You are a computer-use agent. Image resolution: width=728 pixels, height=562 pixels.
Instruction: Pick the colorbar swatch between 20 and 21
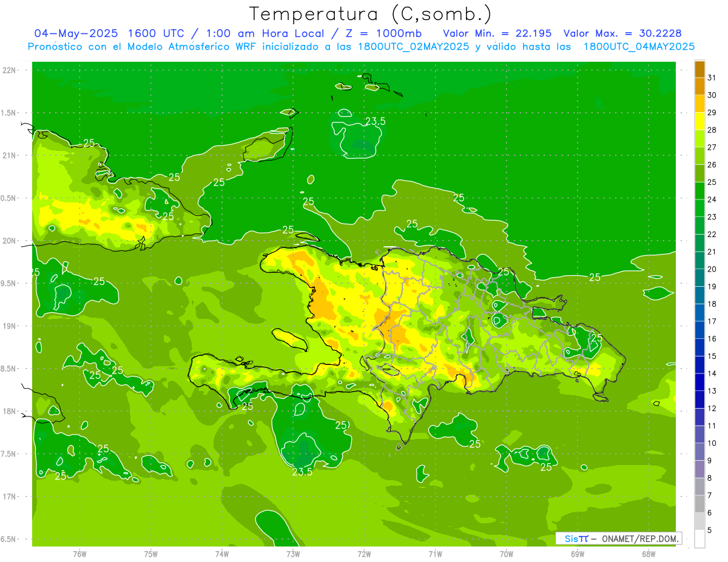tap(699, 260)
